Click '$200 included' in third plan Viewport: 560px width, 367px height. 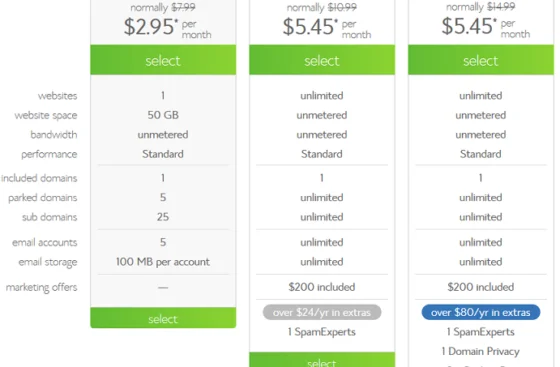coord(481,287)
